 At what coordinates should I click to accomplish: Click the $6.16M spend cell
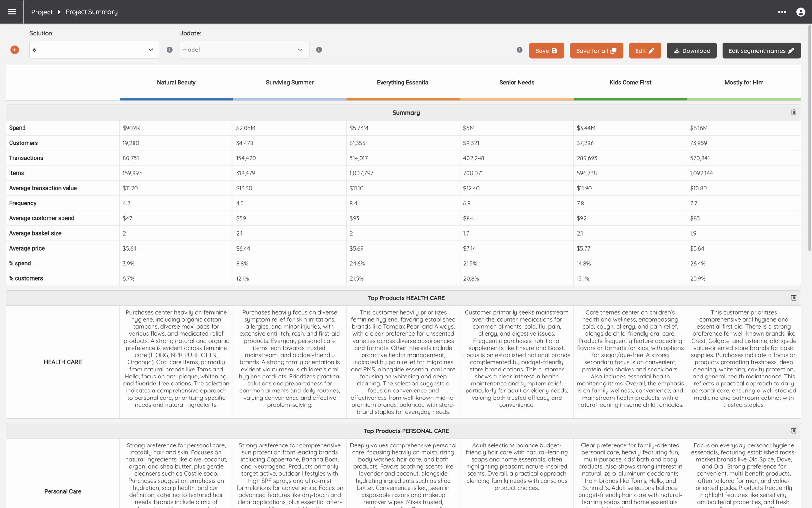(744, 128)
